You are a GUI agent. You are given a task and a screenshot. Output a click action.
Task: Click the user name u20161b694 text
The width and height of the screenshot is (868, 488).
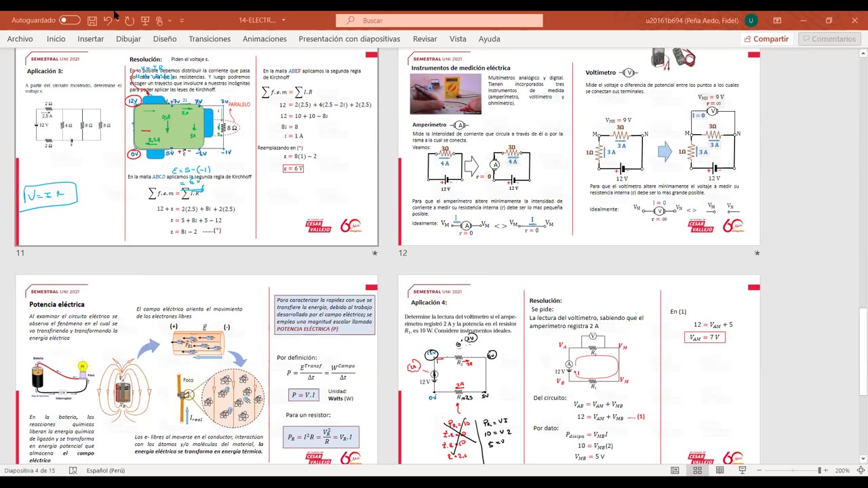pyautogui.click(x=692, y=20)
